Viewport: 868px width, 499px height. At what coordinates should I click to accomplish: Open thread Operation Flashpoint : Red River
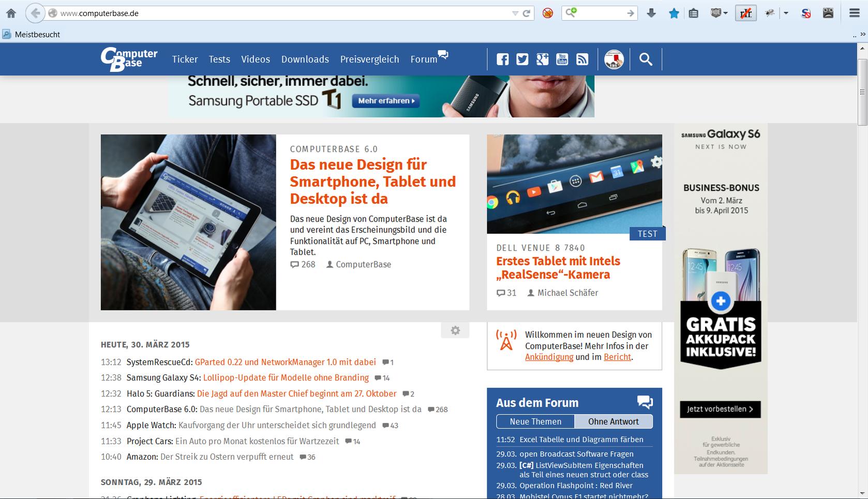pyautogui.click(x=576, y=486)
